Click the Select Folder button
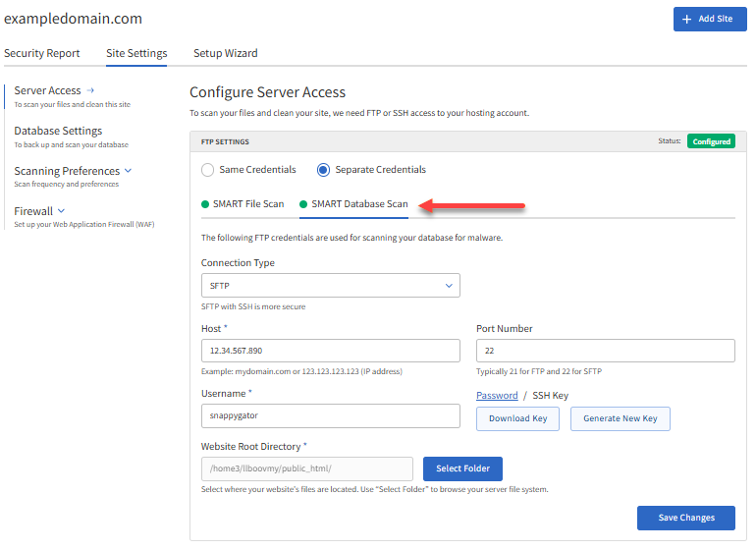Screen dimensions: 756x550 point(462,468)
